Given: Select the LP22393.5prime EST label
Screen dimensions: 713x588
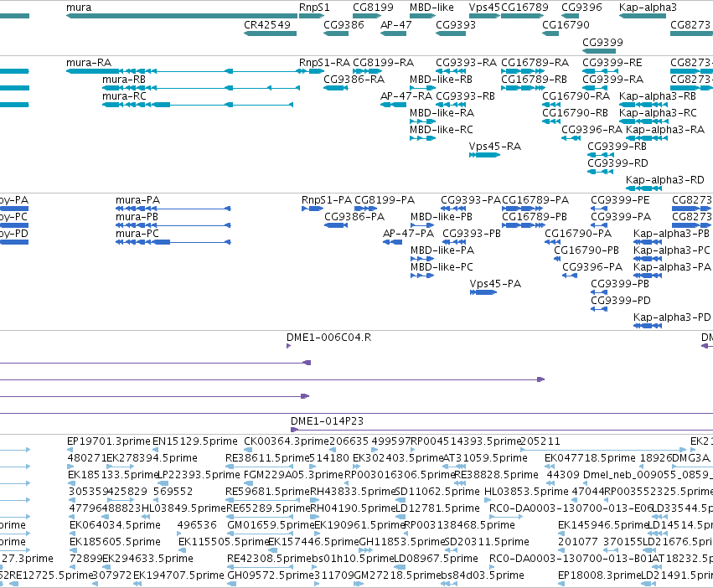Looking at the screenshot, I should [x=199, y=475].
